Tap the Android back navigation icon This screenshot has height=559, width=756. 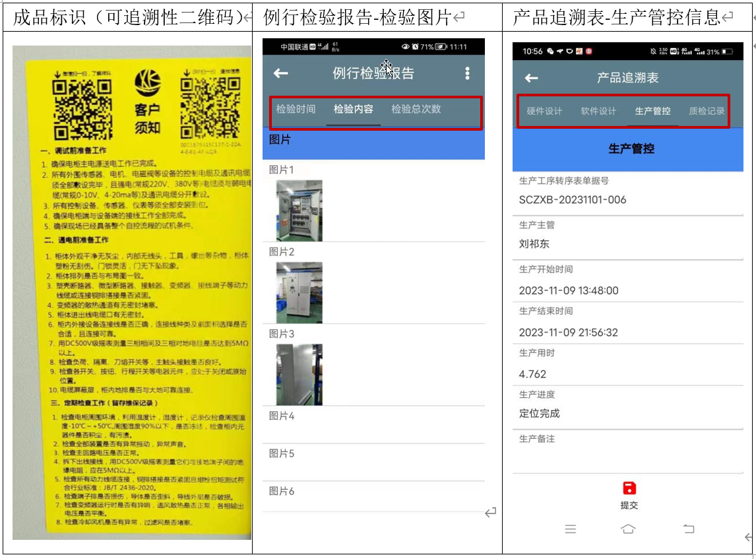click(x=688, y=529)
